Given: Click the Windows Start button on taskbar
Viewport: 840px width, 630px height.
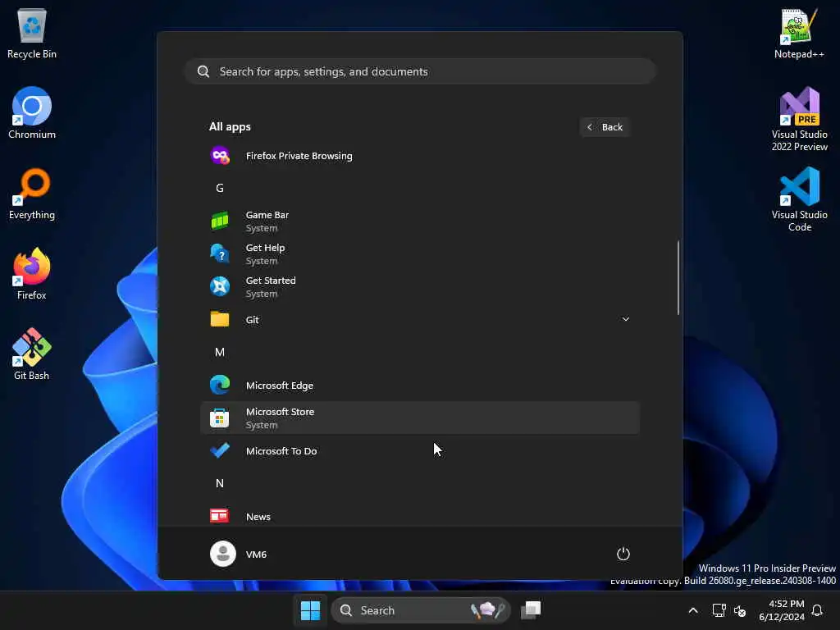Looking at the screenshot, I should (x=310, y=610).
